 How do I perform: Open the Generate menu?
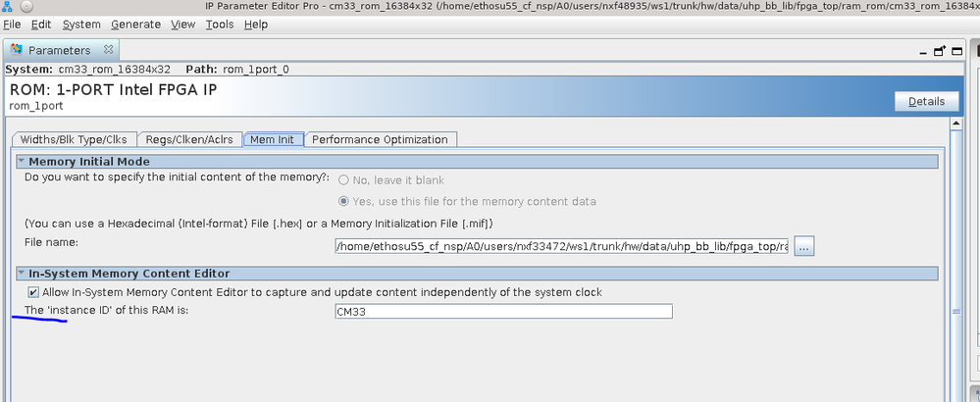(136, 24)
